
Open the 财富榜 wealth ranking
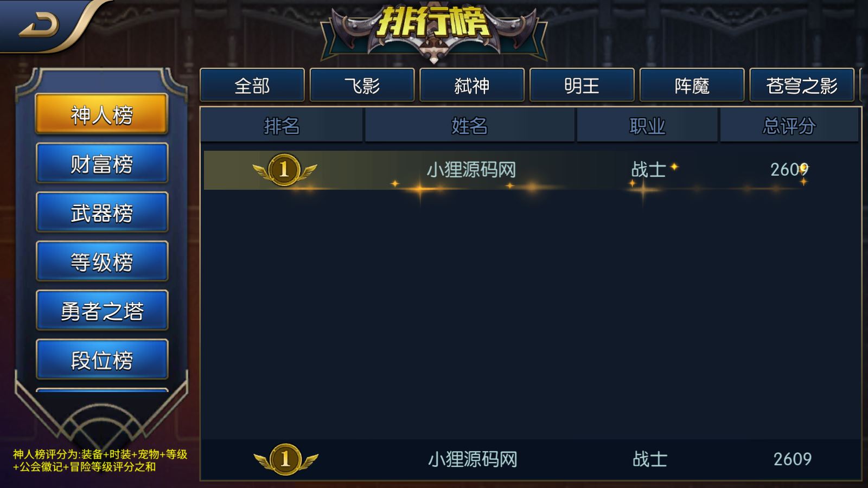click(102, 163)
